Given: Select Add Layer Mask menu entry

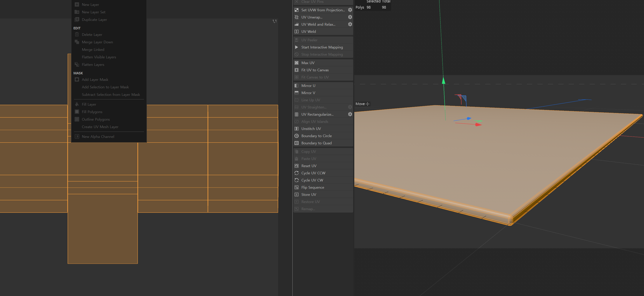Looking at the screenshot, I should pos(95,79).
